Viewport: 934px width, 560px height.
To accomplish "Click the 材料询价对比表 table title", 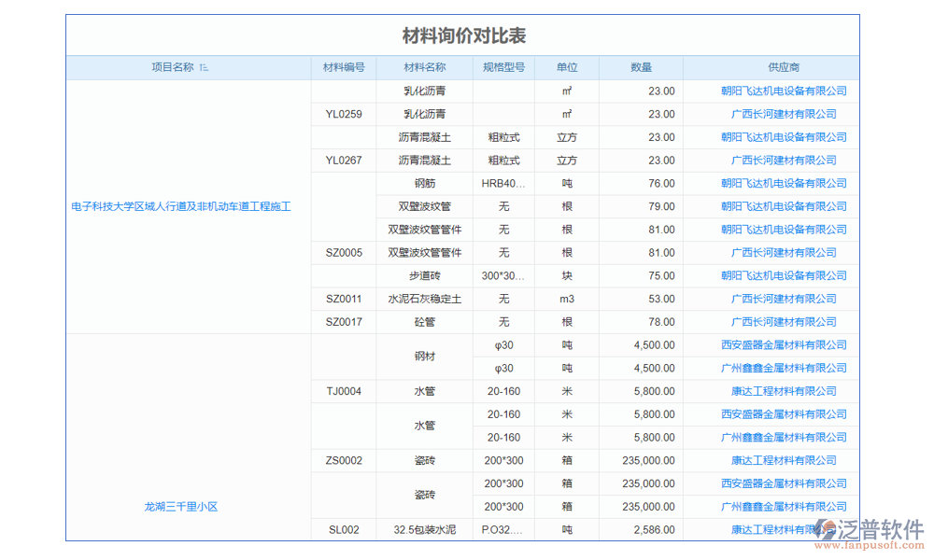I will [464, 35].
